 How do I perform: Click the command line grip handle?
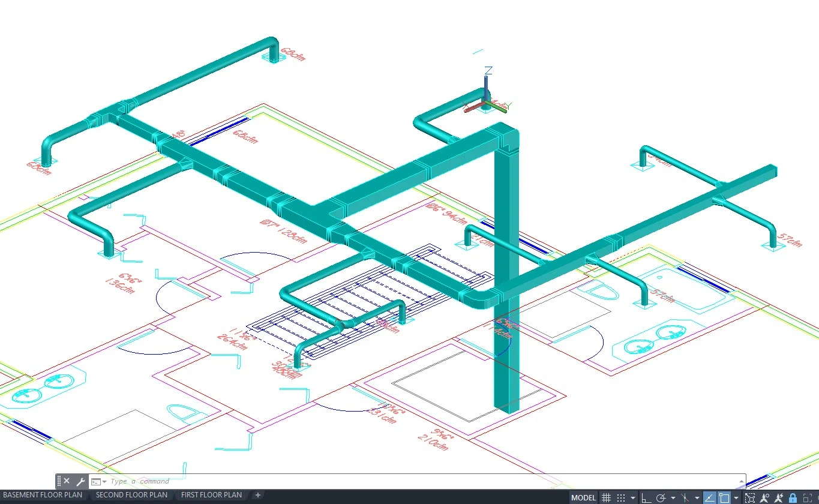(x=59, y=481)
